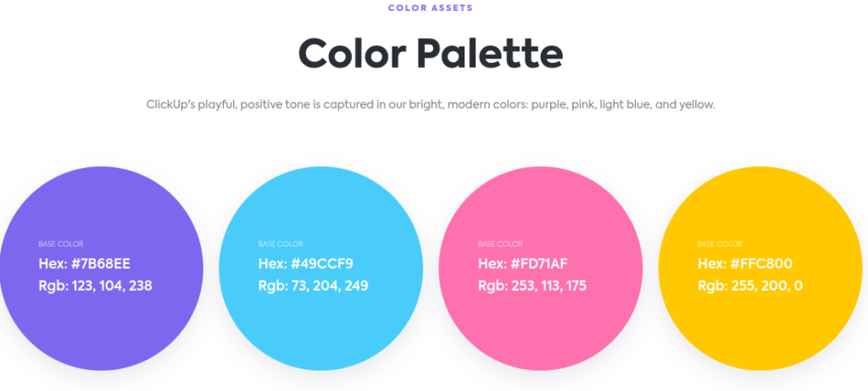This screenshot has height=391, width=868.
Task: Select the Hex: #FFC800 code
Action: pos(745,264)
